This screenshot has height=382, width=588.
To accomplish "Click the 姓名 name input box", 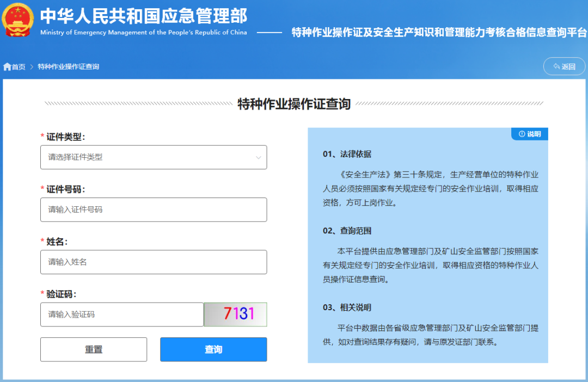I will coord(154,262).
